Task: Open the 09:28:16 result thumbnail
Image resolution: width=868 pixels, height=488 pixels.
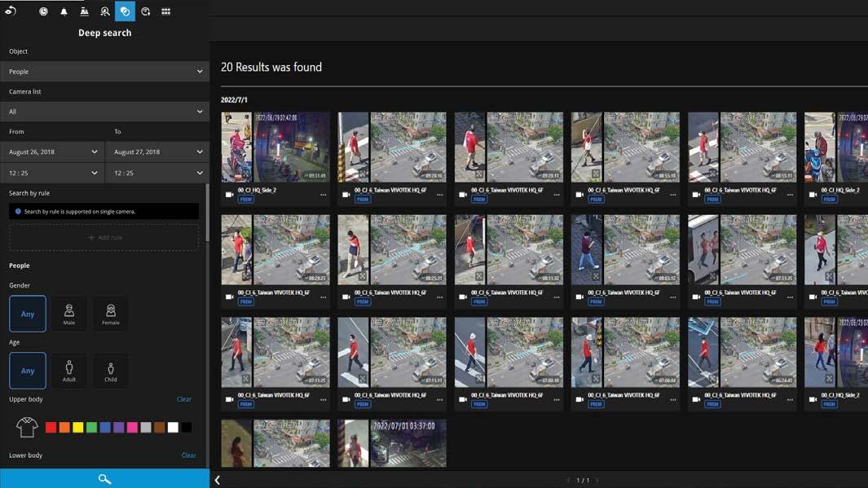Action: point(408,147)
